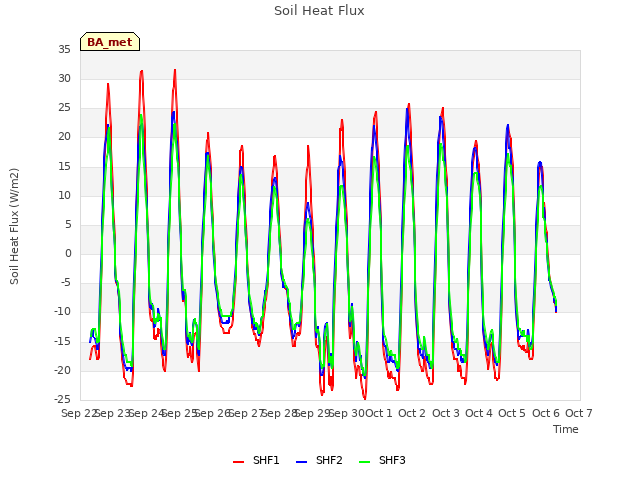Click the 20 y-axis tick label

coord(64,137)
